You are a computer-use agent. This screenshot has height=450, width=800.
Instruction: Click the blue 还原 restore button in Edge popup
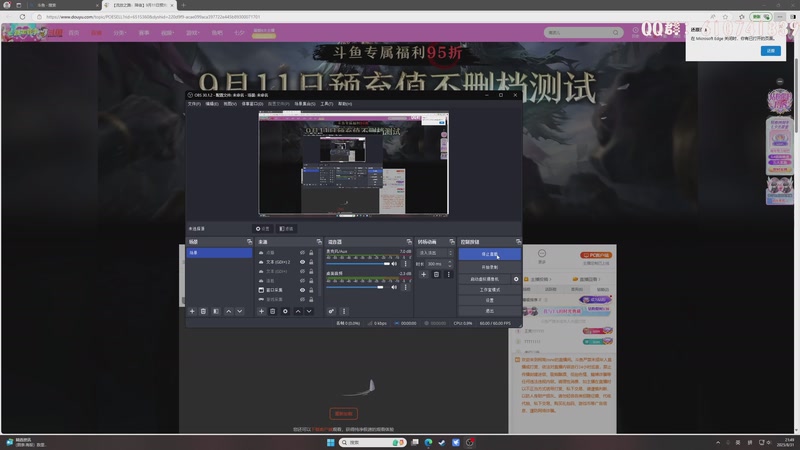coord(770,51)
